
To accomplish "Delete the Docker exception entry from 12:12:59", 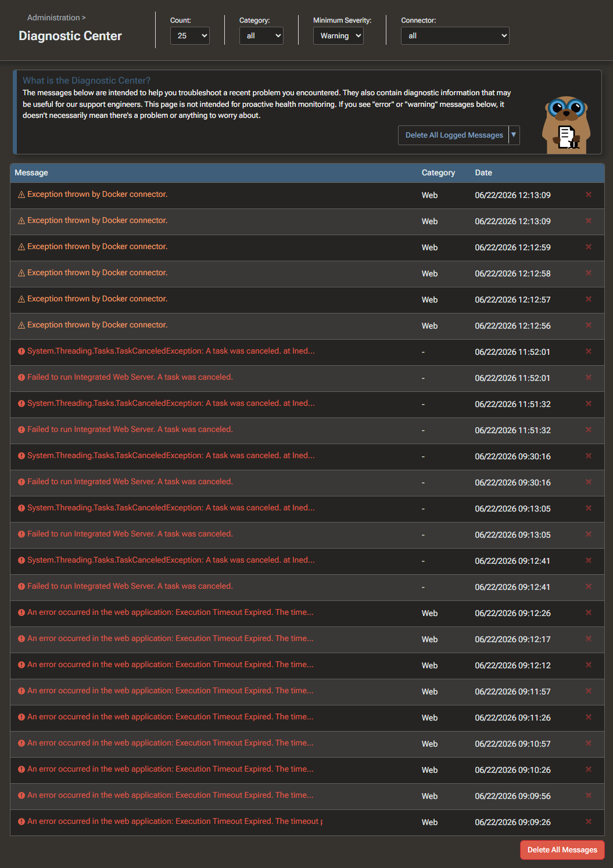I will [589, 247].
